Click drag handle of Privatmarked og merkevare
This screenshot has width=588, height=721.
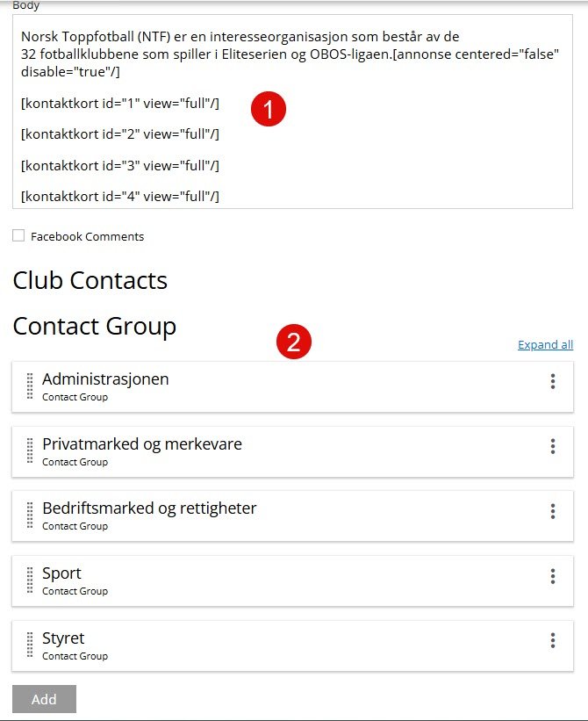click(x=30, y=451)
